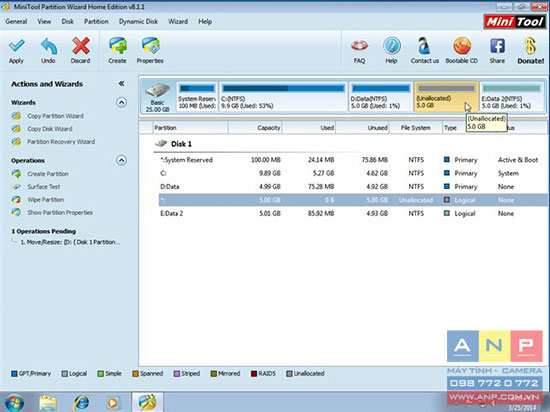Sort by the Capacity column header
Viewport: 550px width, 412px height.
click(x=256, y=128)
